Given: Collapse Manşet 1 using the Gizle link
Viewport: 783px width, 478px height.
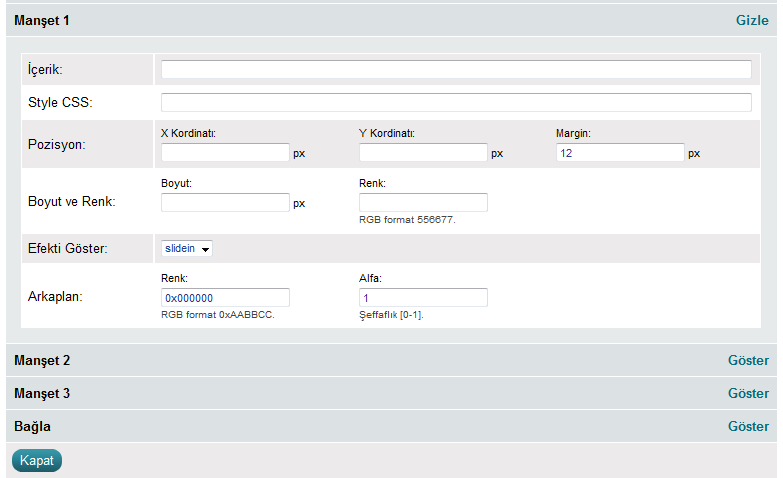Looking at the screenshot, I should 751,20.
